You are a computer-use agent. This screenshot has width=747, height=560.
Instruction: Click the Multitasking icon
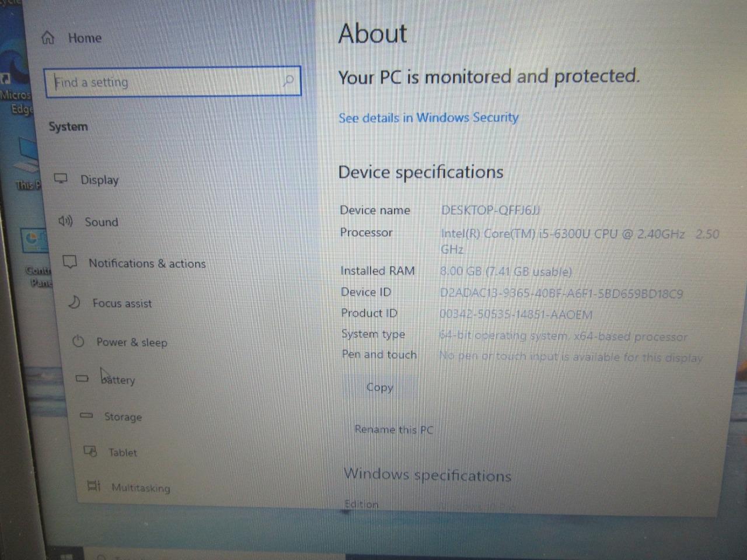click(93, 485)
